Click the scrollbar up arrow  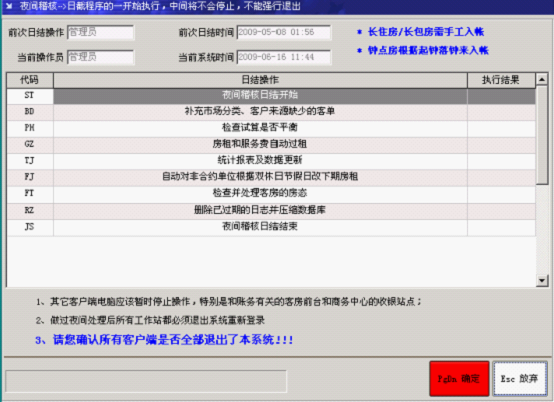coord(542,79)
